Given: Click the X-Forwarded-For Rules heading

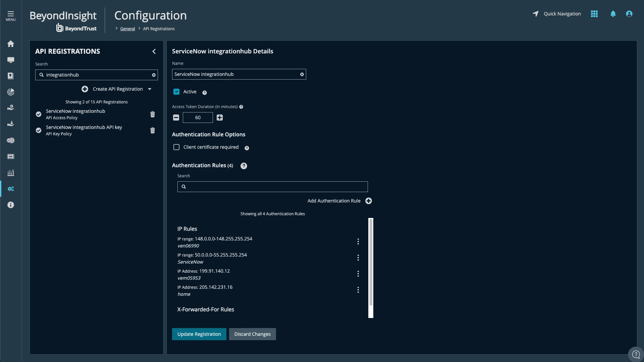Looking at the screenshot, I should point(206,310).
